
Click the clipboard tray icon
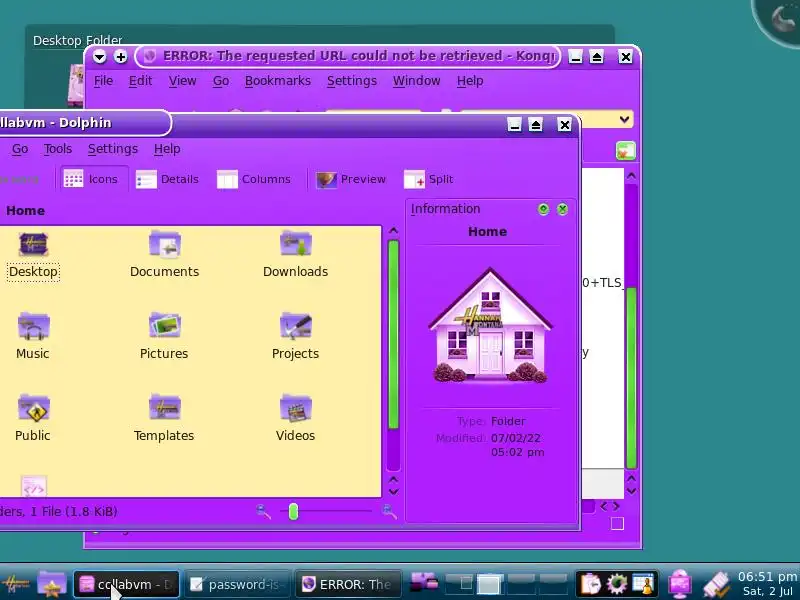pyautogui.click(x=591, y=585)
